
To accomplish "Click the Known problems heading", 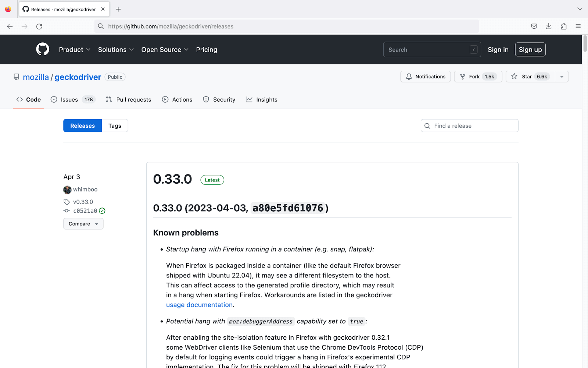I will tap(186, 233).
